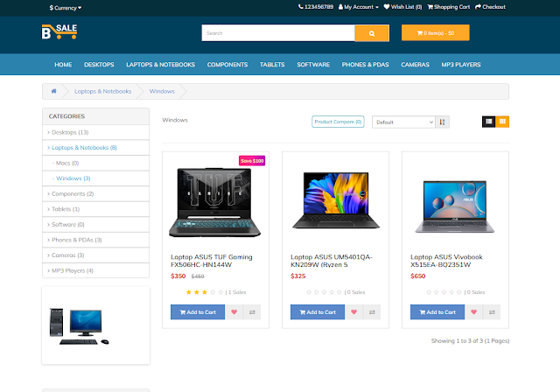Viewport: 560px width, 392px height.
Task: Select Macs (0) subcategory
Action: [95, 163]
